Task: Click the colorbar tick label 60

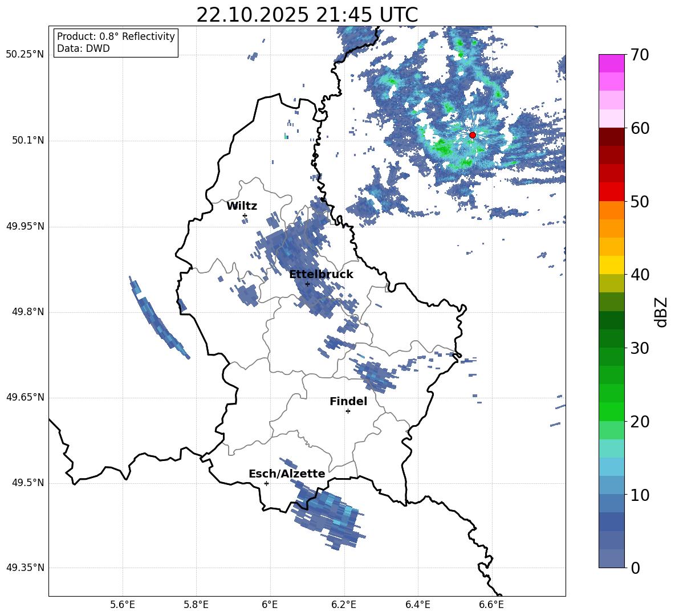Action: (x=640, y=128)
